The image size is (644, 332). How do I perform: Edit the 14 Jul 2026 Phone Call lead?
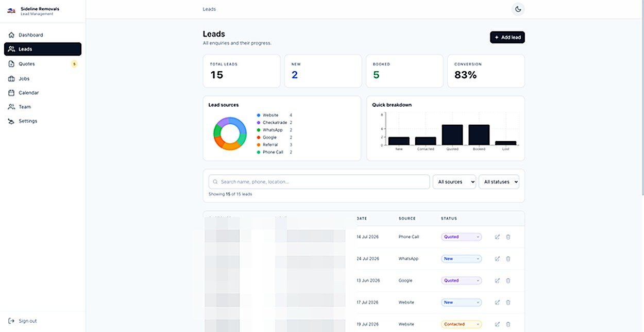tap(497, 237)
